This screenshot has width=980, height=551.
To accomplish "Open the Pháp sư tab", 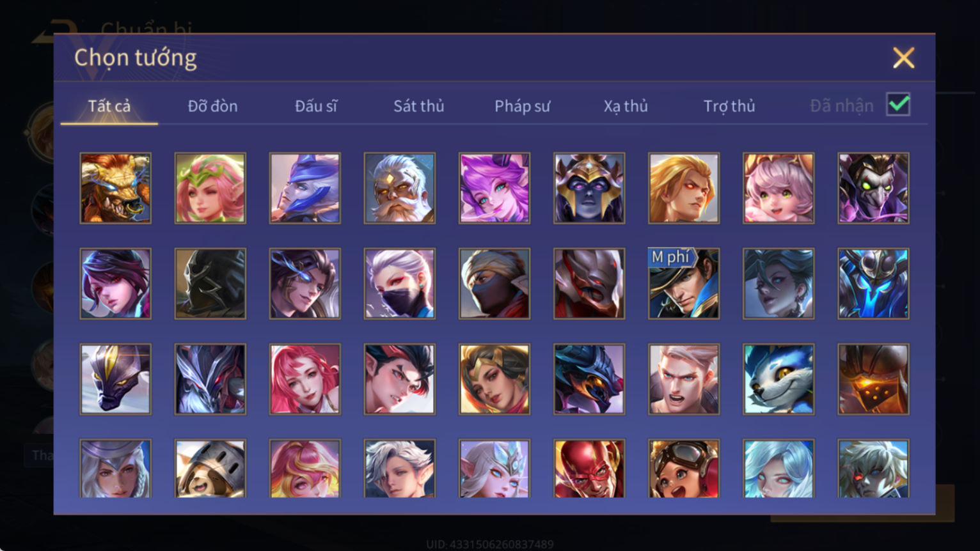I will [522, 106].
